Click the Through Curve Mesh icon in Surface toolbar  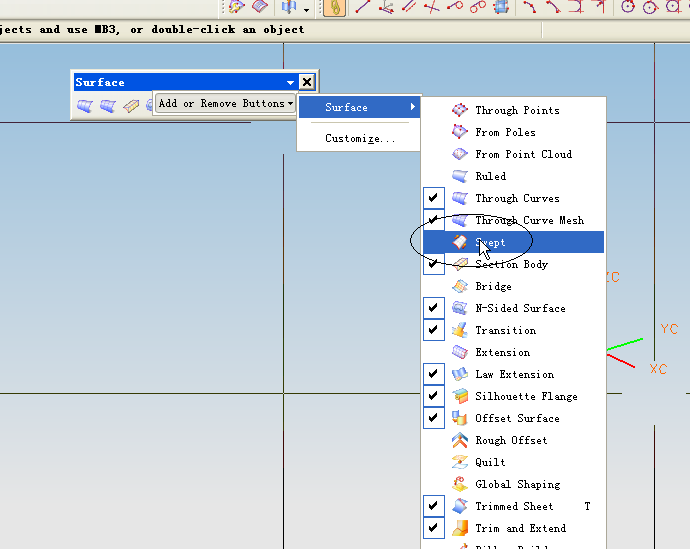(108, 106)
